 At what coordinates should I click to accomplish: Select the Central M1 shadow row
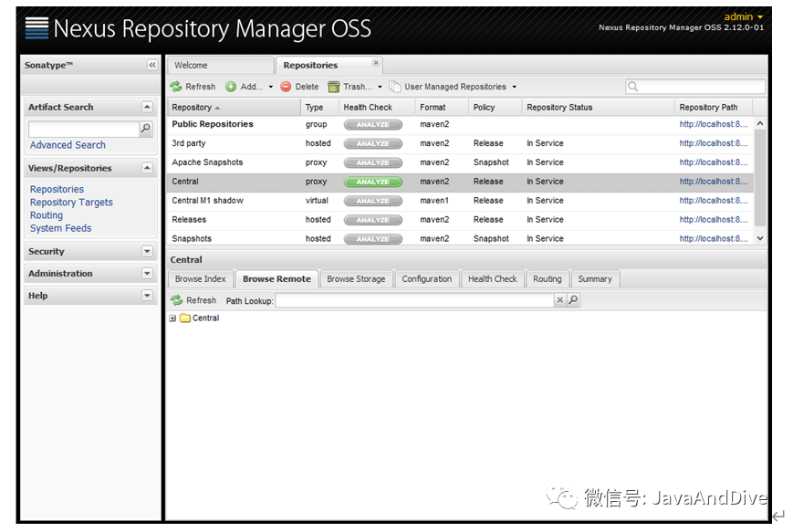point(460,201)
